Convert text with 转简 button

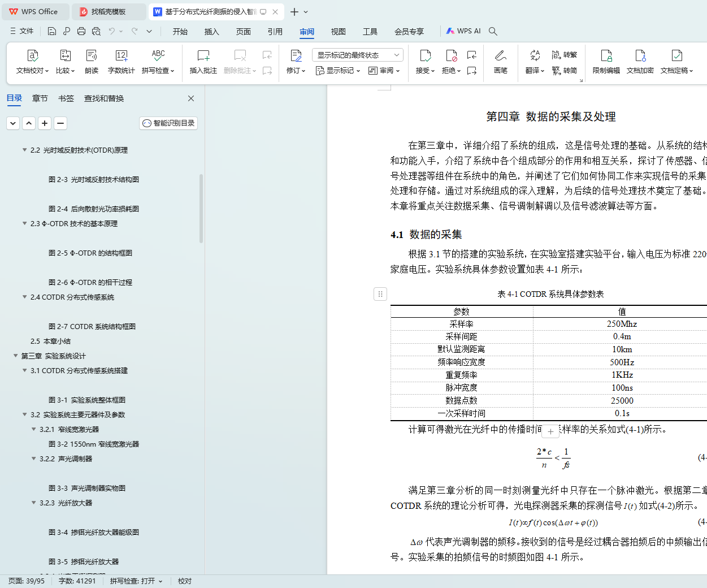click(x=565, y=71)
